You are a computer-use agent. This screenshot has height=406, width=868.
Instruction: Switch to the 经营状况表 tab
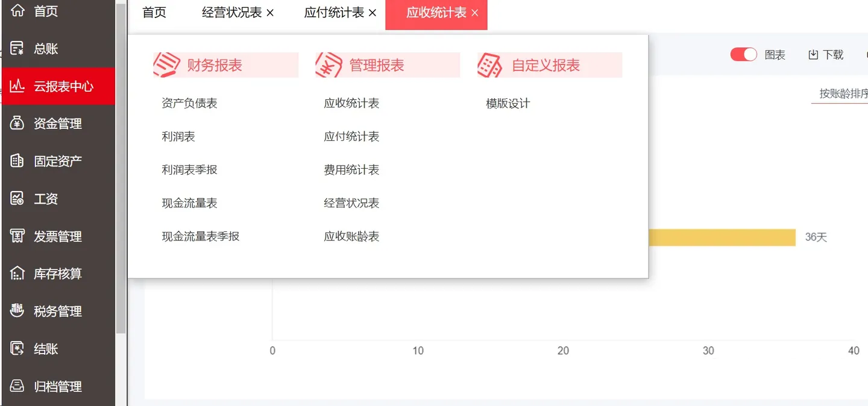(232, 13)
